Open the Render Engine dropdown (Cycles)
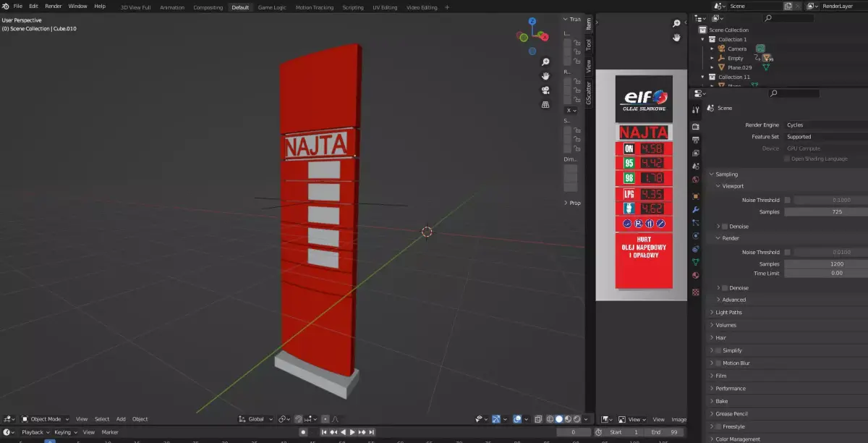The image size is (868, 443). [x=826, y=125]
